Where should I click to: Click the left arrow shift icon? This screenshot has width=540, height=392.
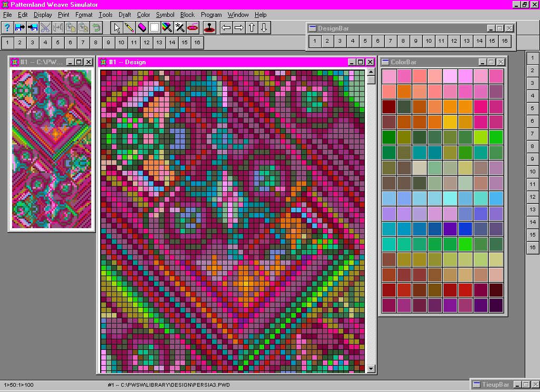tap(226, 27)
